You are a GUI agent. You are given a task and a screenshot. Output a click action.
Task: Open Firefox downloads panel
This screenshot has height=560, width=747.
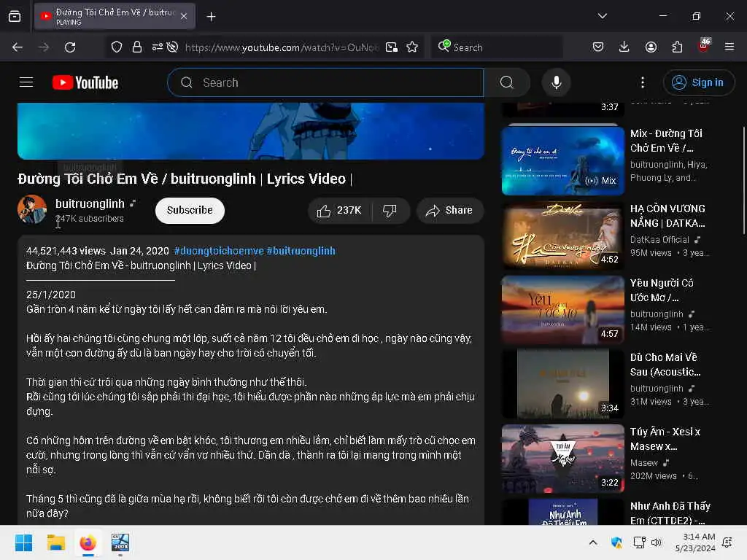(x=624, y=47)
